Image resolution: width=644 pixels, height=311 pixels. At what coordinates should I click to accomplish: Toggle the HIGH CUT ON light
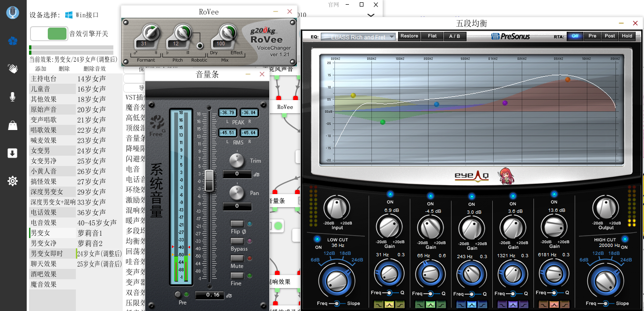pos(624,239)
